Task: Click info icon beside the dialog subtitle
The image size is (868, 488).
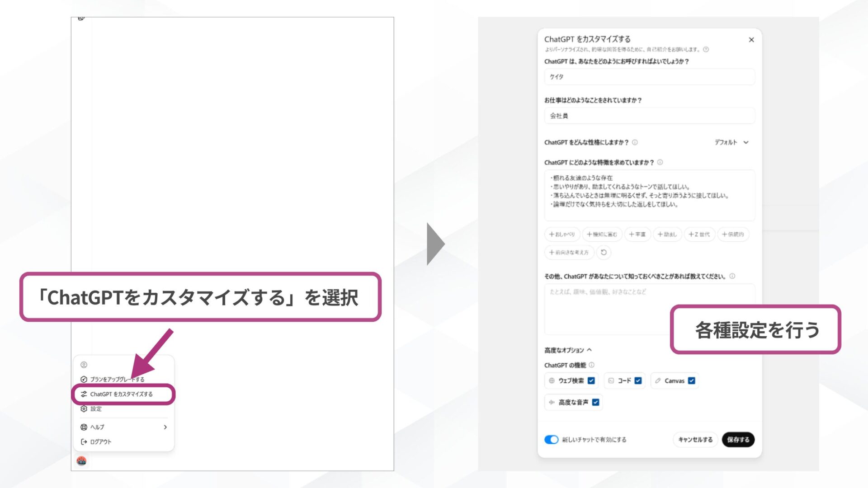Action: pyautogui.click(x=706, y=50)
